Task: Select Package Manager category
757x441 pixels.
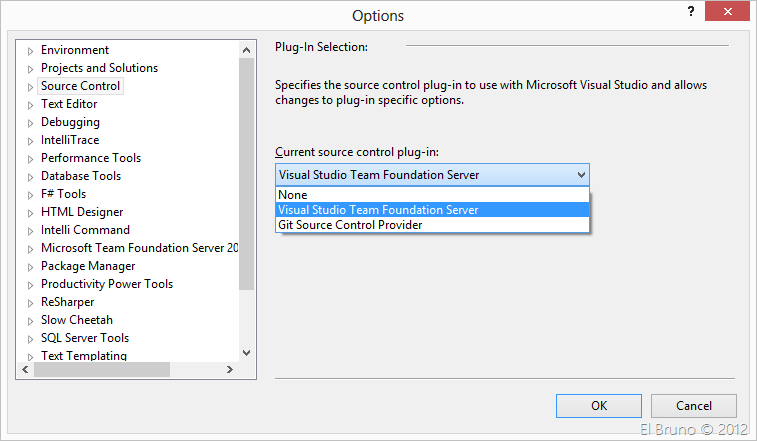Action: pos(88,266)
